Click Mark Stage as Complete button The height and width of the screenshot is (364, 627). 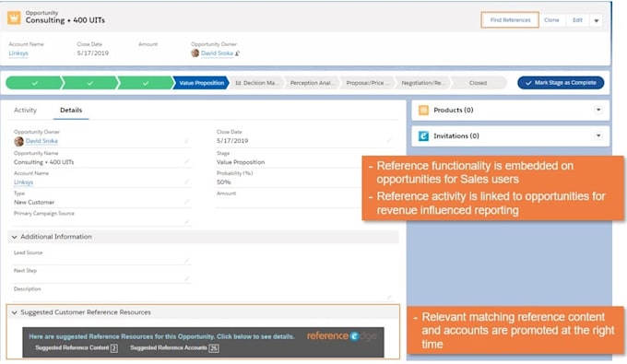(x=561, y=83)
